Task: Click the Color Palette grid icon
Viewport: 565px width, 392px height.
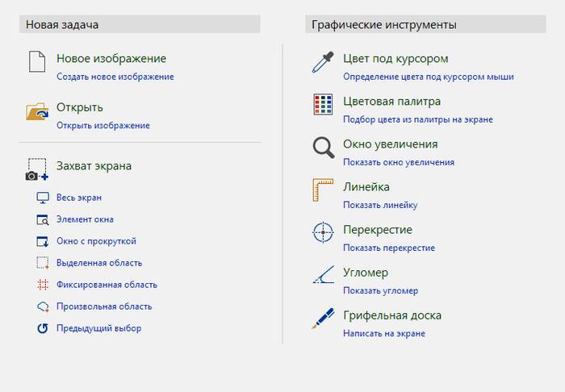Action: pos(323,105)
